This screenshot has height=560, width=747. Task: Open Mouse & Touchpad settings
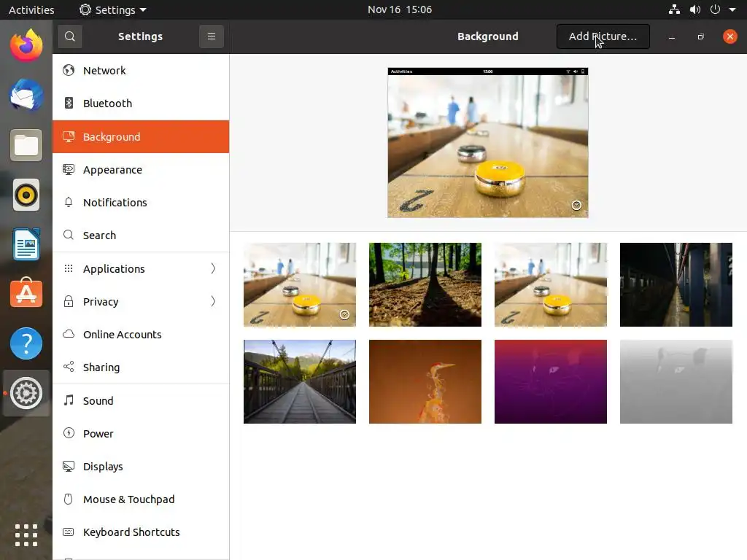[141, 499]
